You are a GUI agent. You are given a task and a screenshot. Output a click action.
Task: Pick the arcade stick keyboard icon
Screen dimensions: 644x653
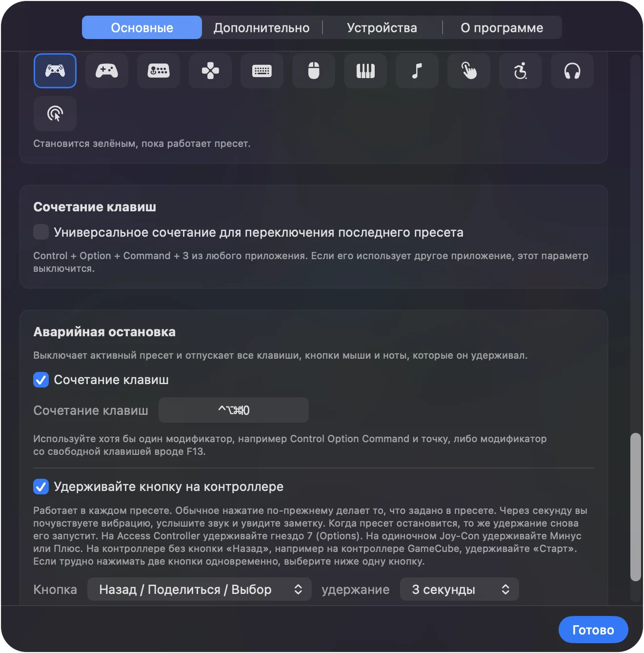tap(159, 71)
